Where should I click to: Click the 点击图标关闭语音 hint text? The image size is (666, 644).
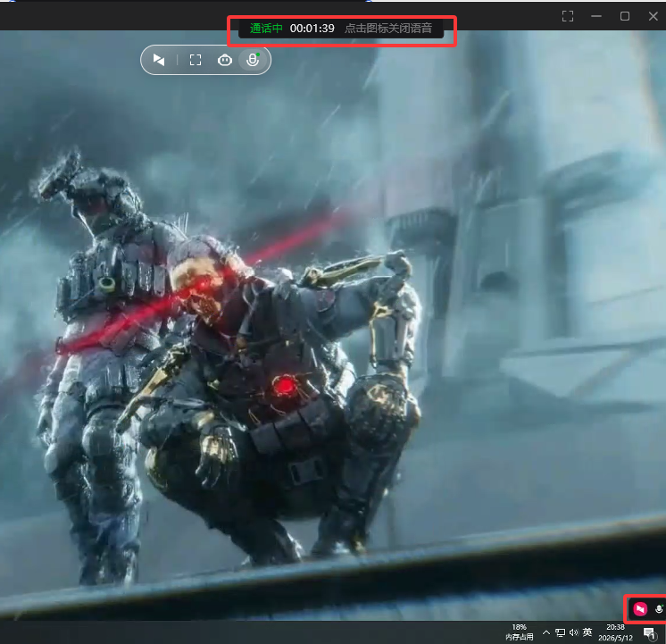pos(388,29)
